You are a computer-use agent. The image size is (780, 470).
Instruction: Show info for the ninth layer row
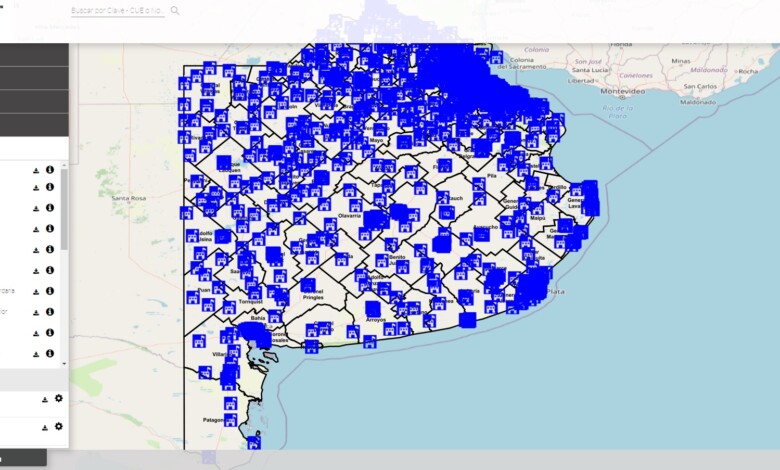click(x=50, y=333)
